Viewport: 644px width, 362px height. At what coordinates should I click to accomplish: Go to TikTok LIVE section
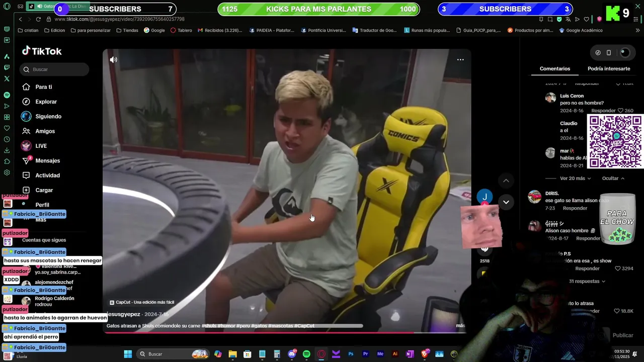pyautogui.click(x=41, y=146)
